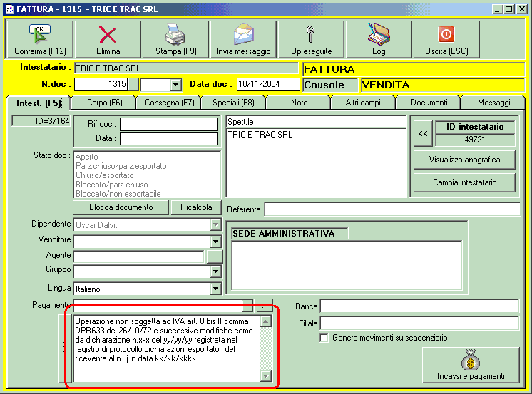Click the Data doc field showing 10/11/2004
532x394 pixels.
pos(268,84)
